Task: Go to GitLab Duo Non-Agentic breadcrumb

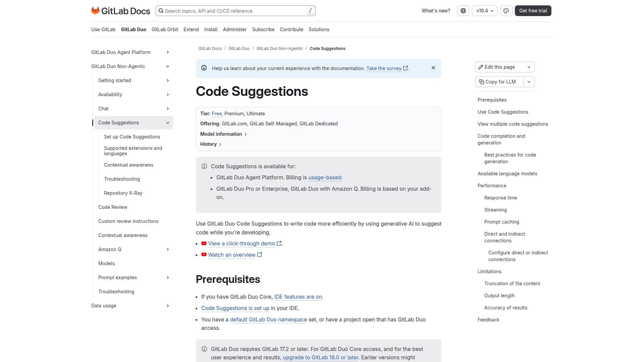Action: [279, 49]
